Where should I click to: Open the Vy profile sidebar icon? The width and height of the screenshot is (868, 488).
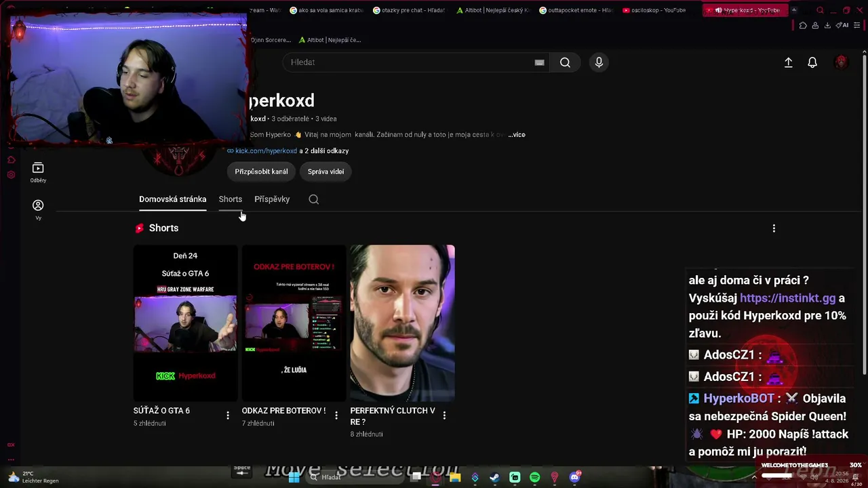click(38, 209)
